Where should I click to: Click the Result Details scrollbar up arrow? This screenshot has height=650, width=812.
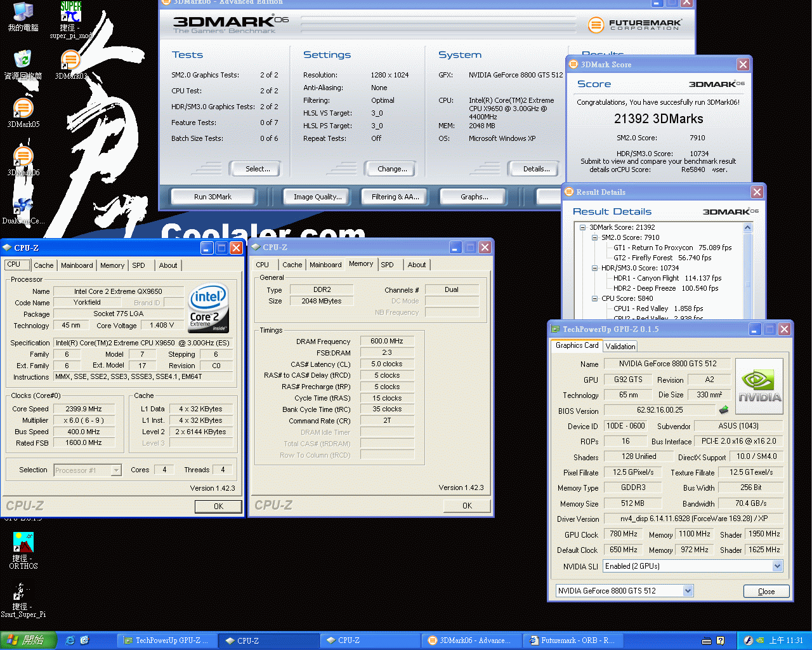click(747, 228)
